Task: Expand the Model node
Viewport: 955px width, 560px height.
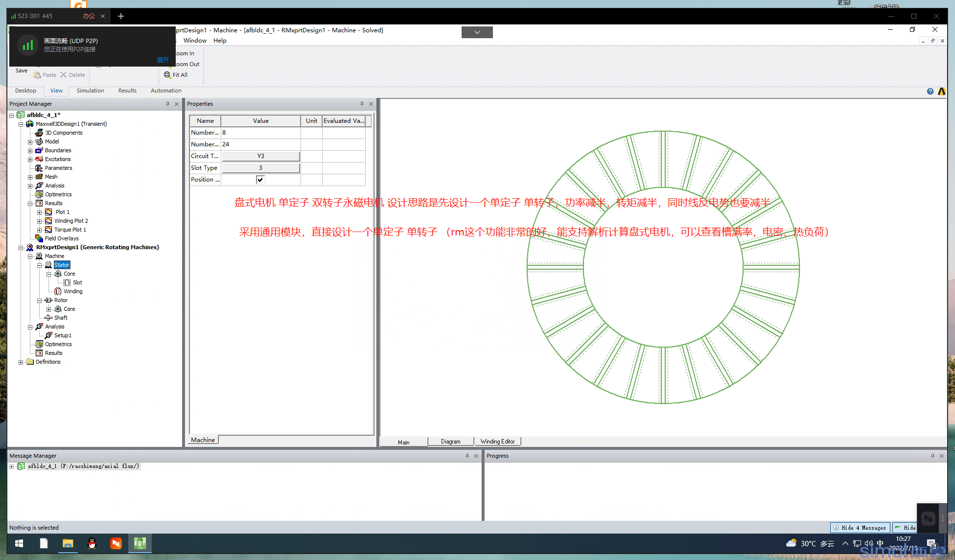Action: [30, 142]
